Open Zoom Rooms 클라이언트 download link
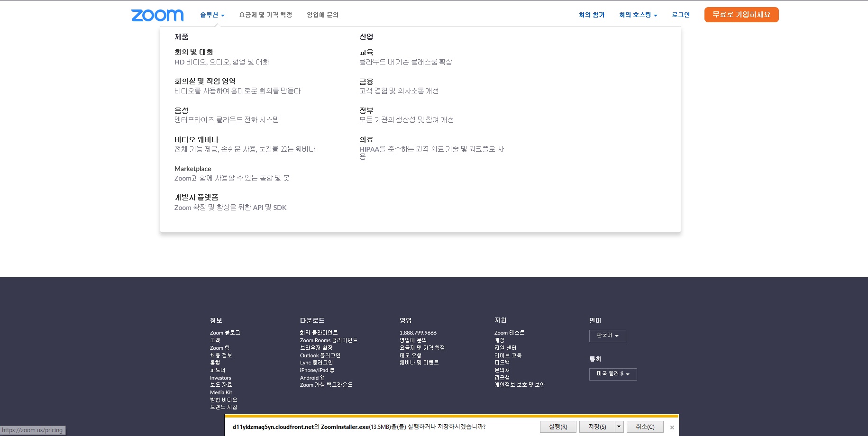This screenshot has height=436, width=868. [x=329, y=340]
